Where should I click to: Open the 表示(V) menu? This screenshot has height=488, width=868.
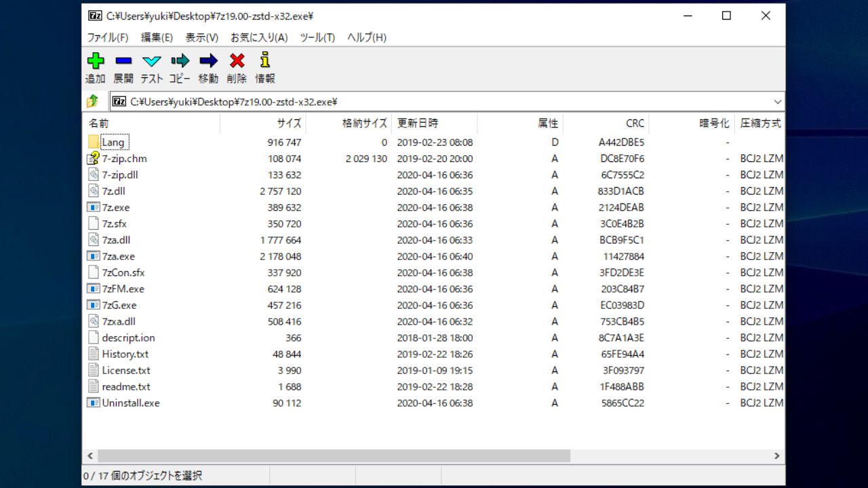202,37
